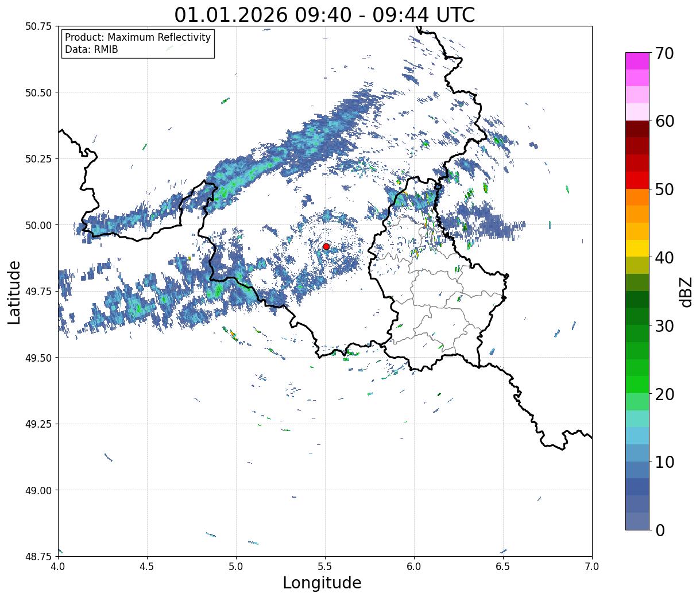
Task: Click the latitude tick label 49.50
Action: click(38, 358)
